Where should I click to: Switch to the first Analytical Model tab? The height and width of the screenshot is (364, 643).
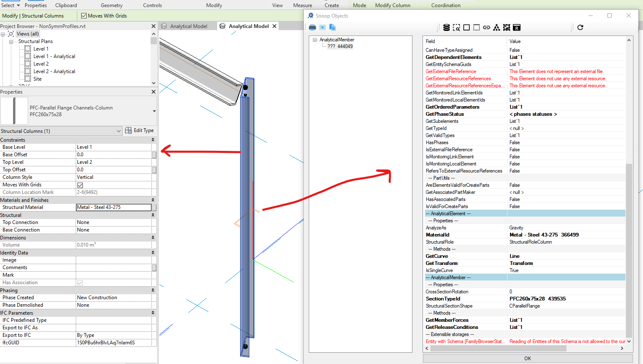coord(187,25)
